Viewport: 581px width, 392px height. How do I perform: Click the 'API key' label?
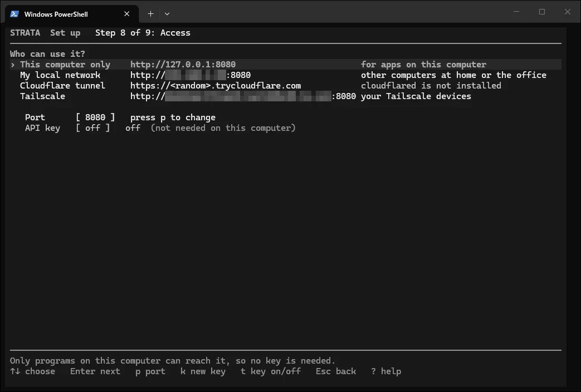tap(42, 128)
